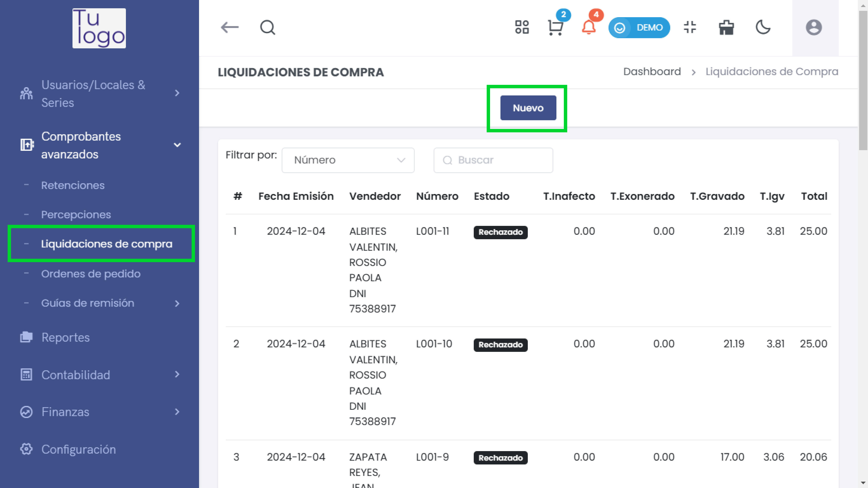868x488 pixels.
Task: Click Estado column header
Action: pos(491,196)
